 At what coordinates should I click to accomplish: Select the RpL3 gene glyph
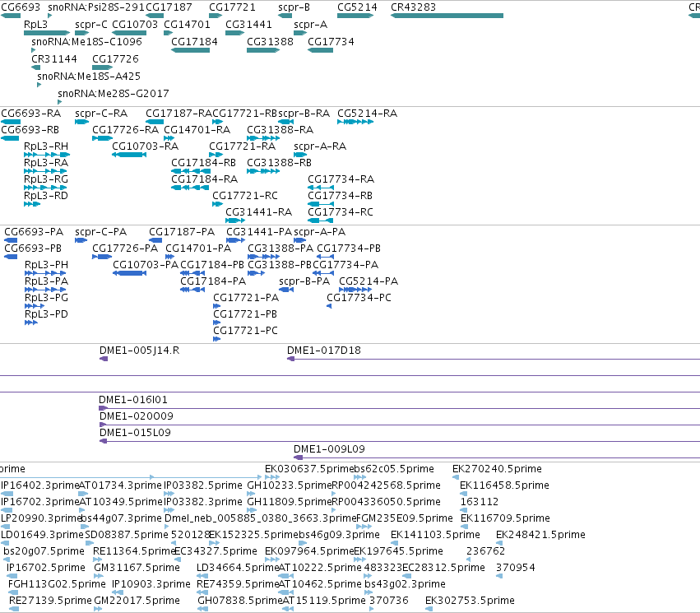pos(47,33)
